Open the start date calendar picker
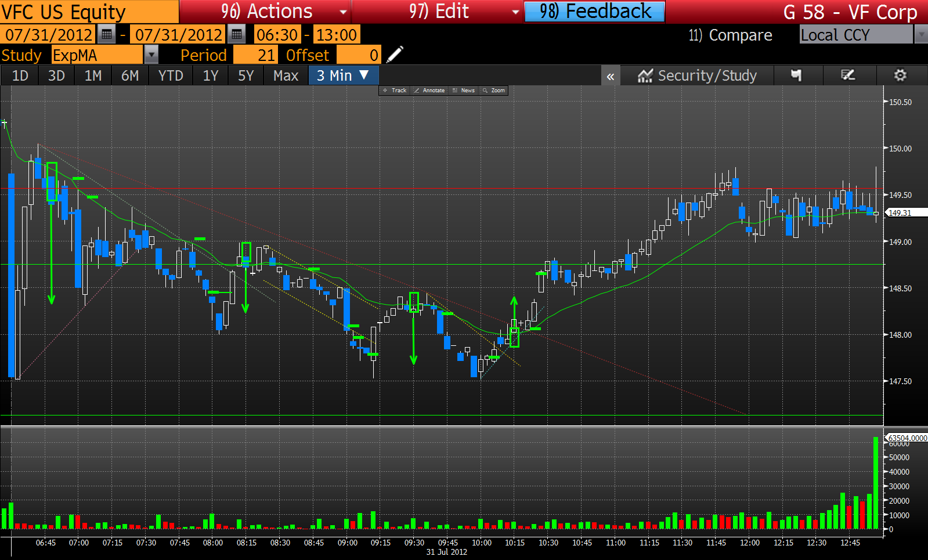928x560 pixels. point(106,35)
